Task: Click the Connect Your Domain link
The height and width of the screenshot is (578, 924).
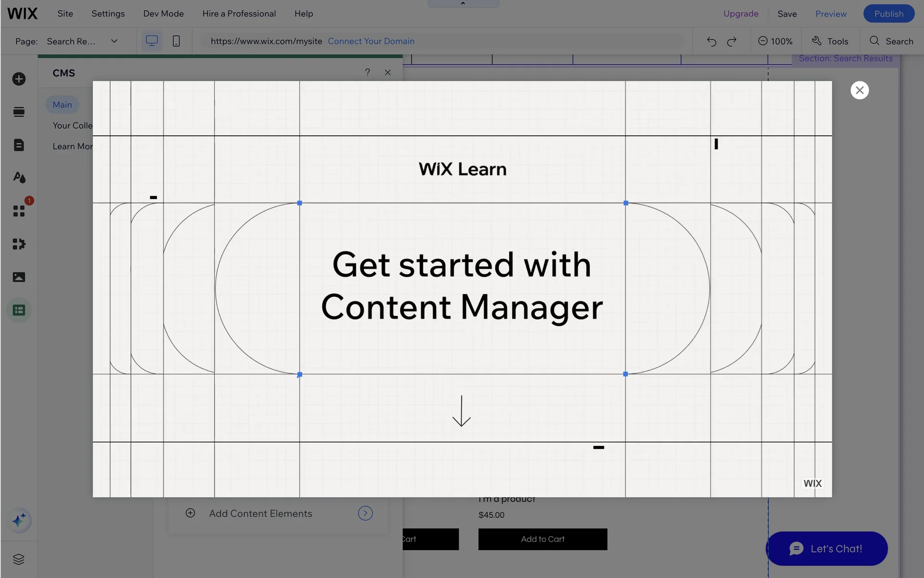Action: tap(371, 41)
